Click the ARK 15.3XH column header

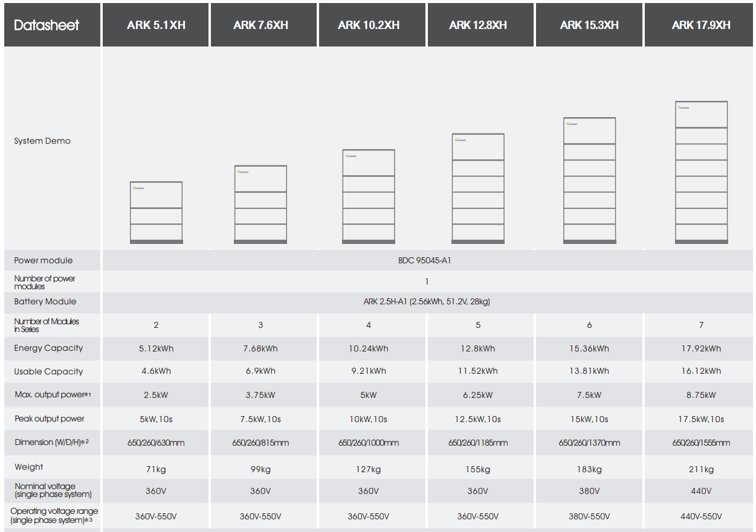point(589,25)
